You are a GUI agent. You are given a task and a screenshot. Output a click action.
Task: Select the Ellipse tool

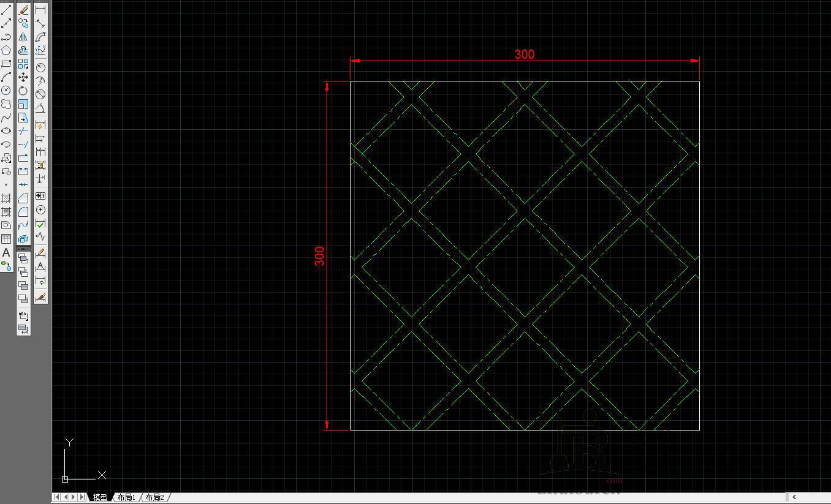pos(6,131)
